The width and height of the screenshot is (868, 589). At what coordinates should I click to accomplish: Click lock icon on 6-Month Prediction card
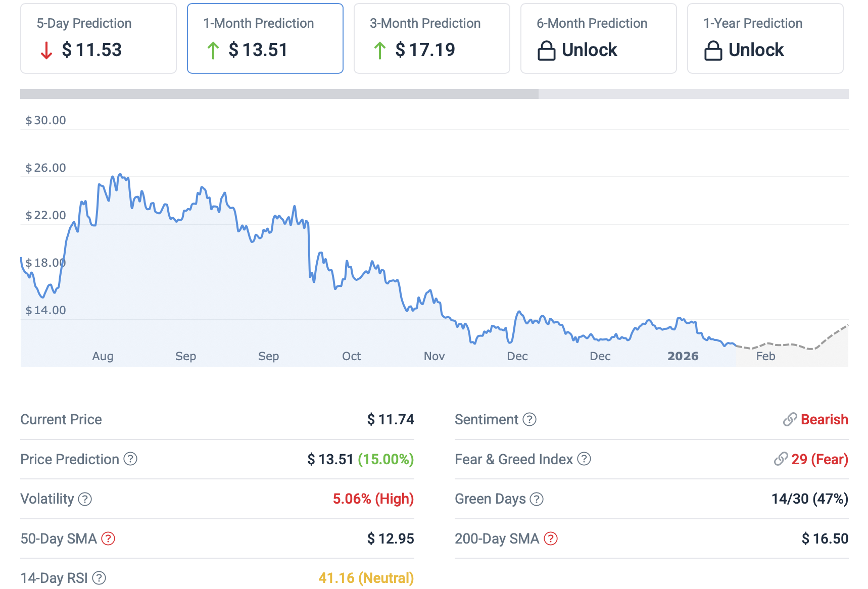coord(546,51)
